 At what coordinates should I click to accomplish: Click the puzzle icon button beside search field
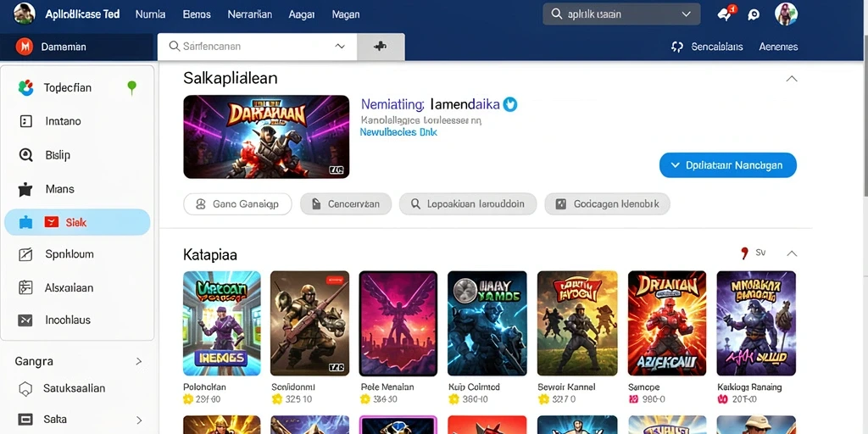(x=381, y=47)
